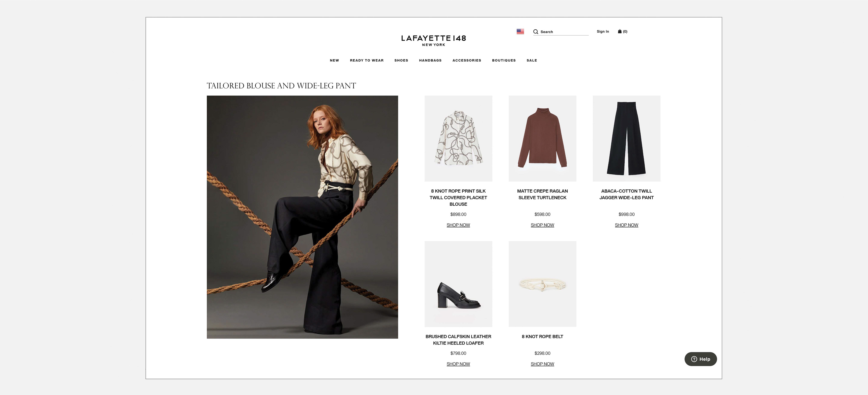Image resolution: width=868 pixels, height=395 pixels.
Task: Click Shop Now under the $998.00 pant
Action: pos(626,225)
